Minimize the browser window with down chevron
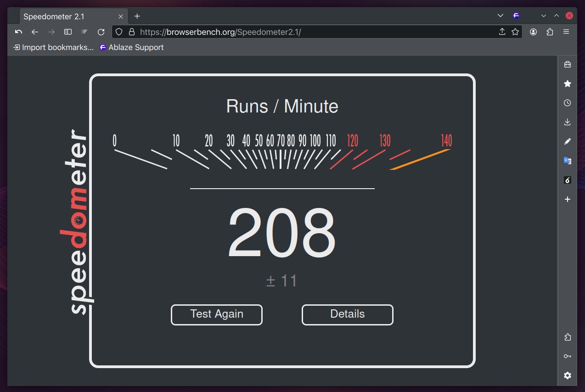 click(544, 16)
